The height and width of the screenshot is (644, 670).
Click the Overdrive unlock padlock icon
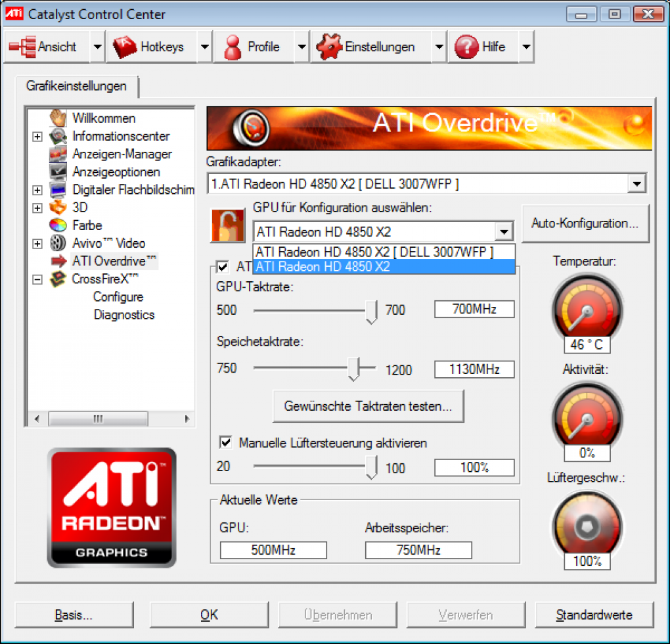tap(228, 225)
